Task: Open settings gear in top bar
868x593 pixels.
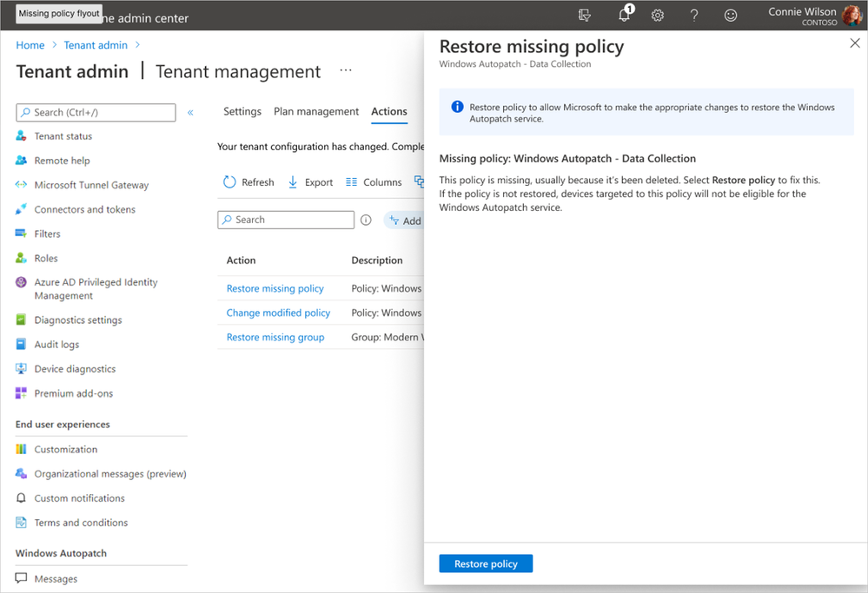Action: pyautogui.click(x=658, y=15)
